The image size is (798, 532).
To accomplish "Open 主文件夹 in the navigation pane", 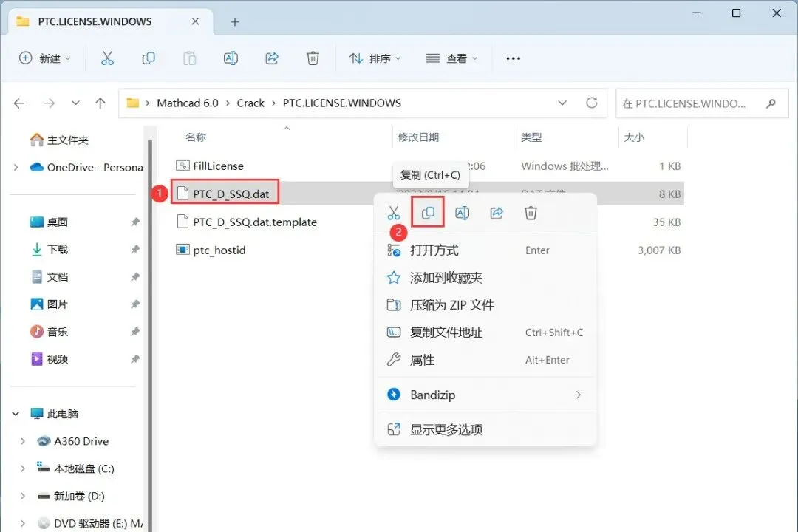I will pos(59,140).
